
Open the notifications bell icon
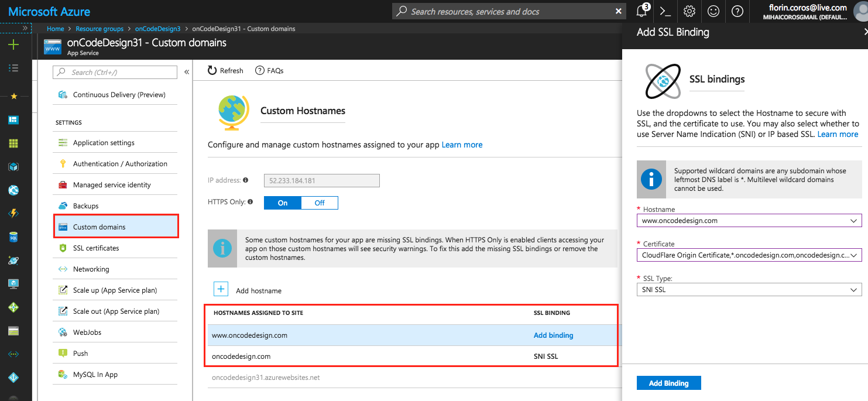pyautogui.click(x=642, y=11)
